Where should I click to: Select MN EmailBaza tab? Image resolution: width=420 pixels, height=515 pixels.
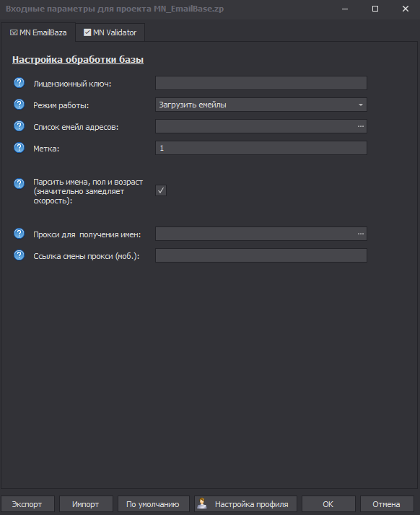(x=38, y=32)
